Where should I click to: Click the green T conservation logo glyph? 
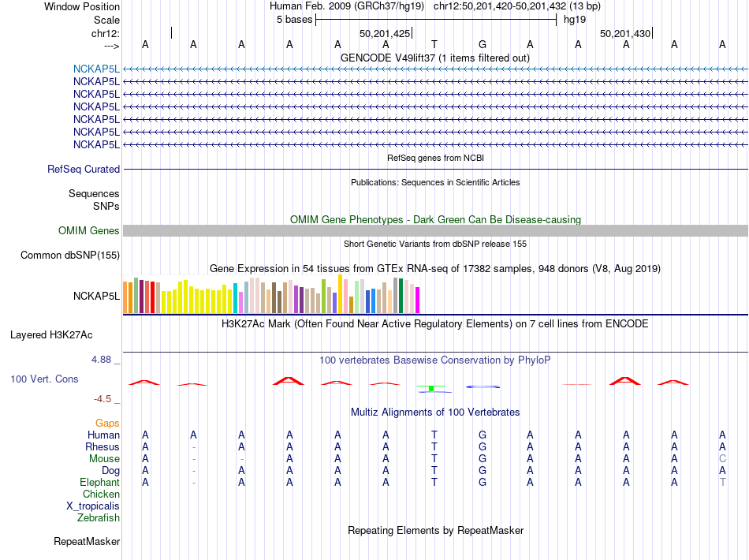431,389
